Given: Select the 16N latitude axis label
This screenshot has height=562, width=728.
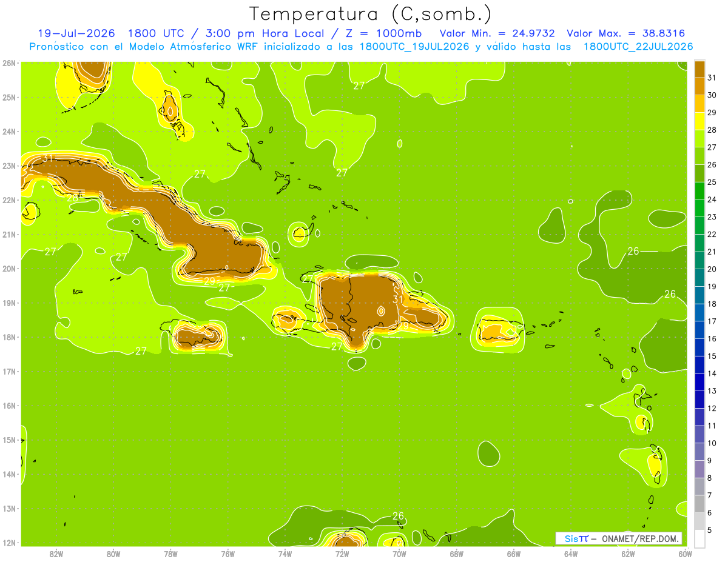Looking at the screenshot, I should click(9, 406).
